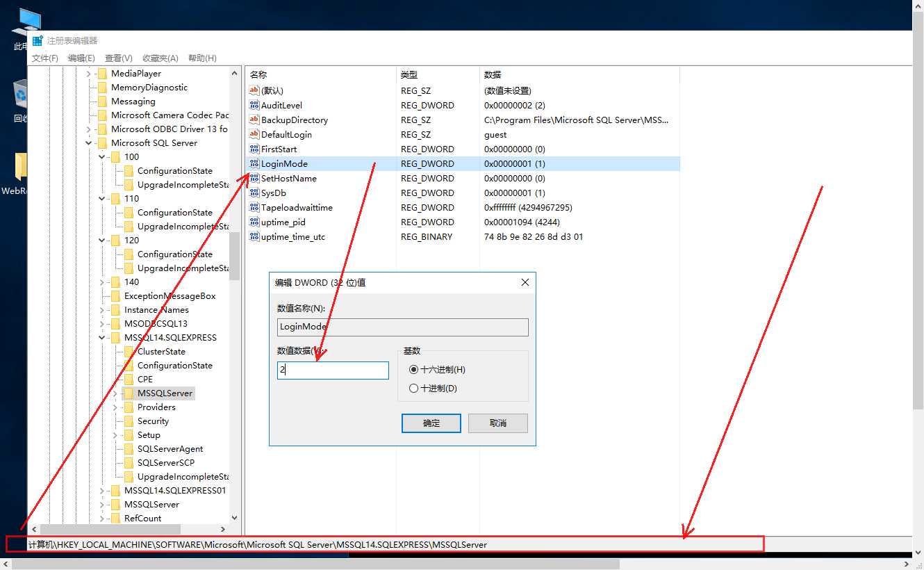This screenshot has width=924, height=570.
Task: Expand the MSSQLServer subkey under MSSQL14.SQLEXPRESS
Action: coord(115,393)
